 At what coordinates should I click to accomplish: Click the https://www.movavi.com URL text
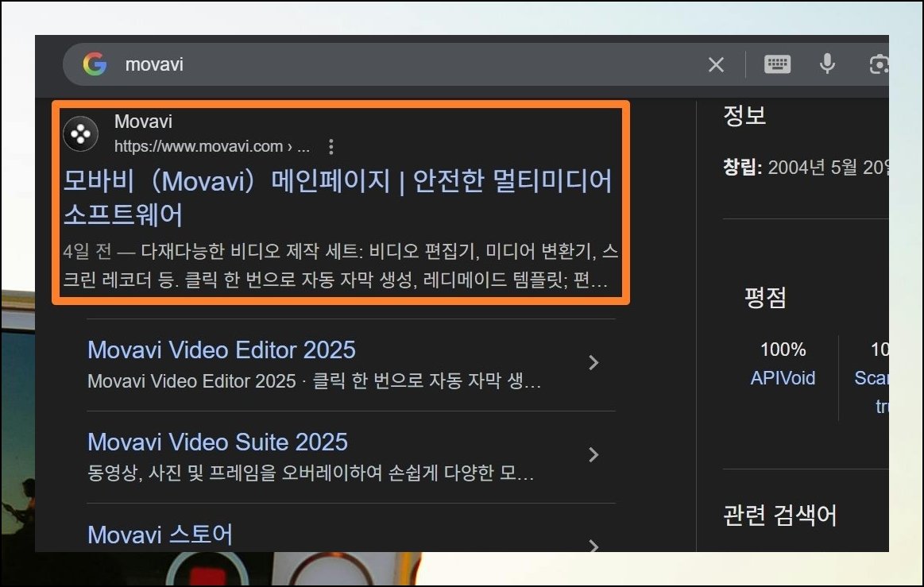[x=211, y=147]
